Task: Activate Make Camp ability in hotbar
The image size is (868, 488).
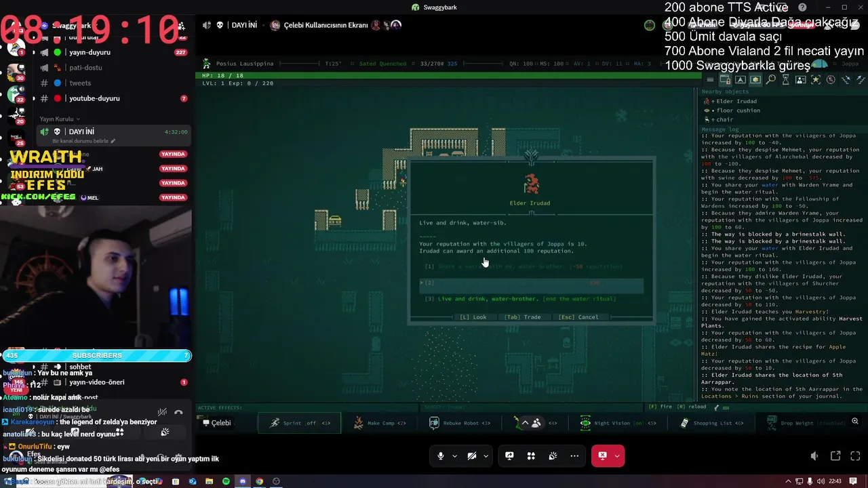Action: coord(379,423)
